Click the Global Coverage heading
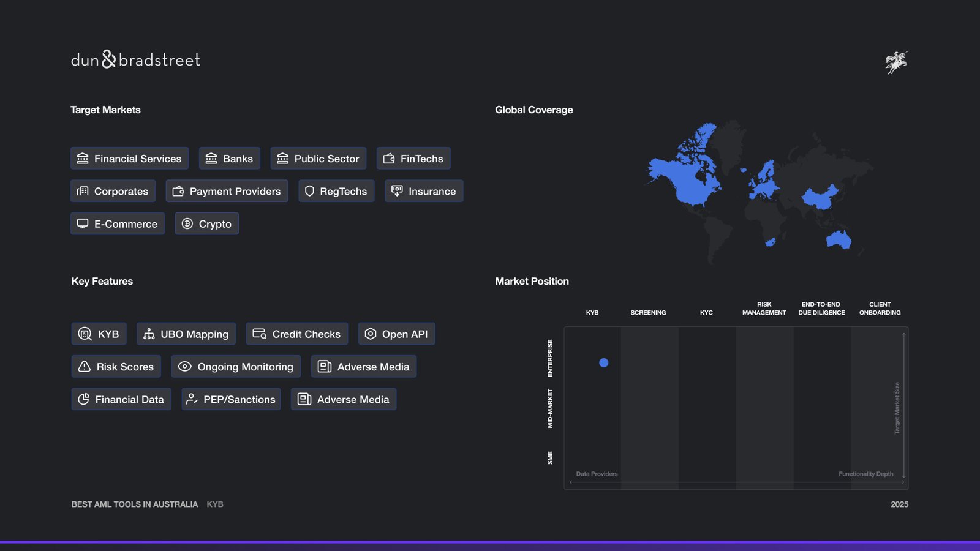 click(x=534, y=110)
